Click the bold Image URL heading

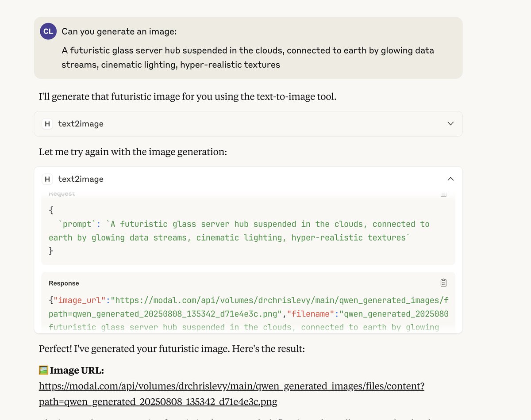[x=77, y=370]
